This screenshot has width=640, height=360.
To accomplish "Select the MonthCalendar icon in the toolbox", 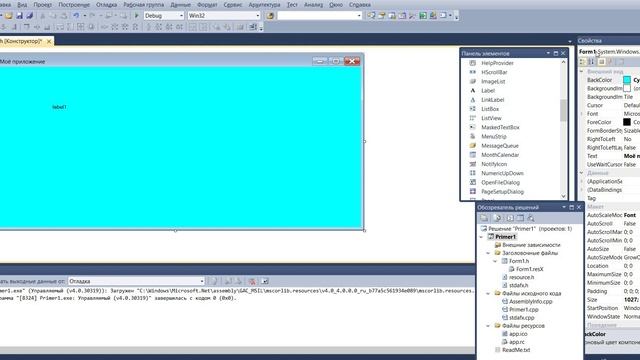I will (x=473, y=155).
